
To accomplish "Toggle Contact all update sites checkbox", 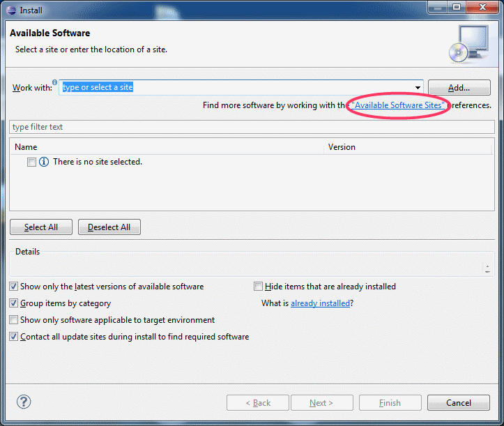I will (13, 336).
